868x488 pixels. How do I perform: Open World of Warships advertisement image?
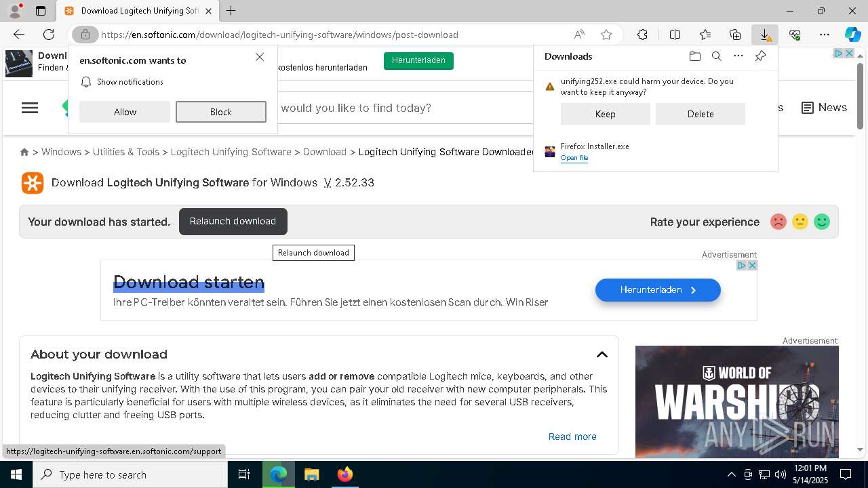[737, 401]
